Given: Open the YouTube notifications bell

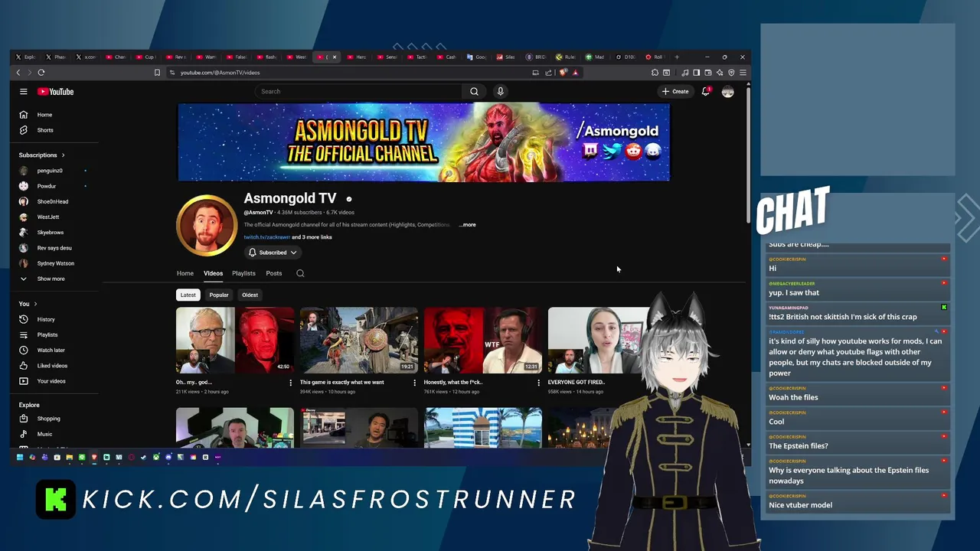Looking at the screenshot, I should 706,91.
